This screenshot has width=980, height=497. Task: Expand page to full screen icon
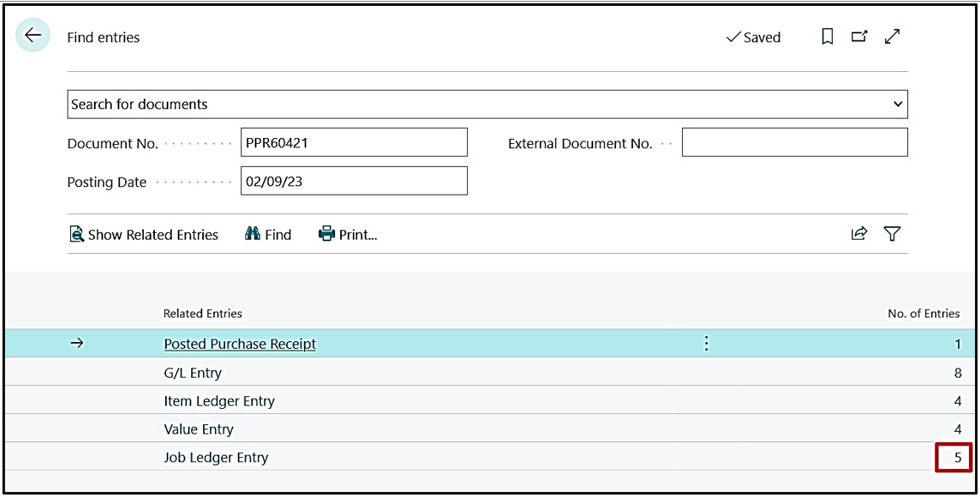coord(892,37)
